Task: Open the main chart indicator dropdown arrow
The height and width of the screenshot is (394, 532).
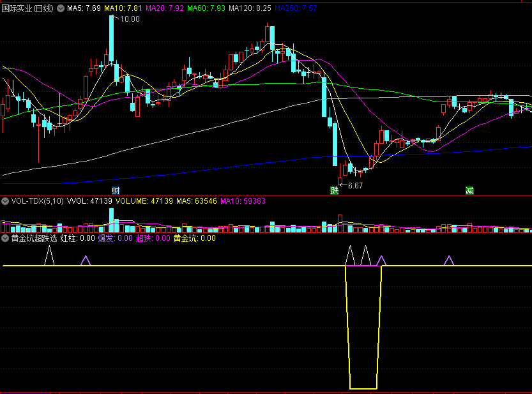Action: tap(61, 8)
